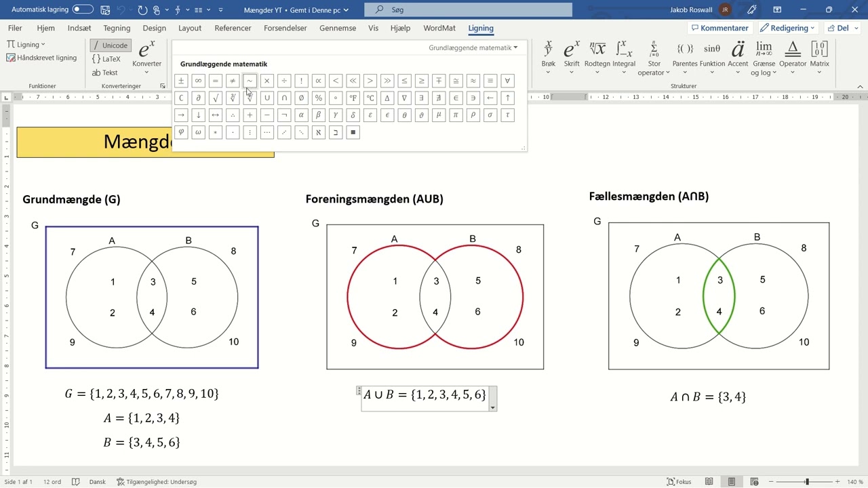Select Unicode conversion format
Image resolution: width=868 pixels, height=488 pixels.
[110, 45]
